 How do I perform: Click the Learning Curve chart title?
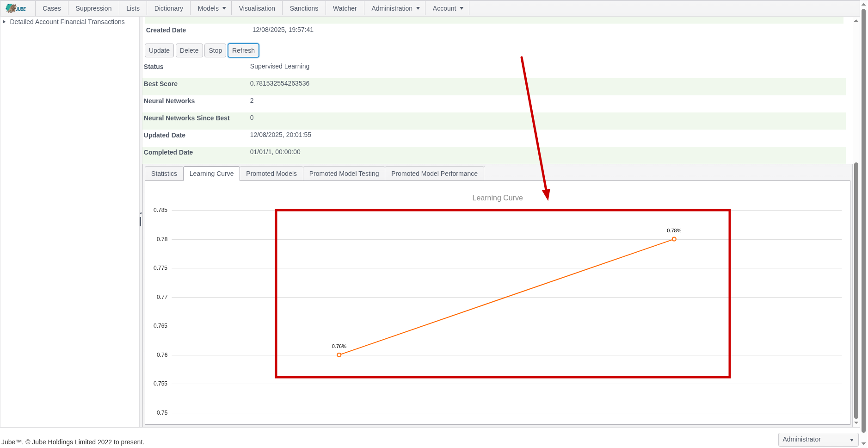click(497, 198)
